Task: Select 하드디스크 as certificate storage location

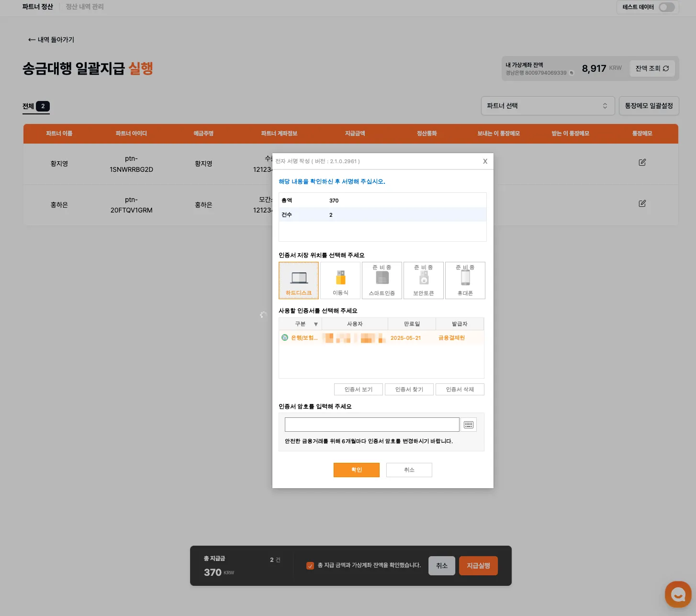Action: tap(298, 280)
